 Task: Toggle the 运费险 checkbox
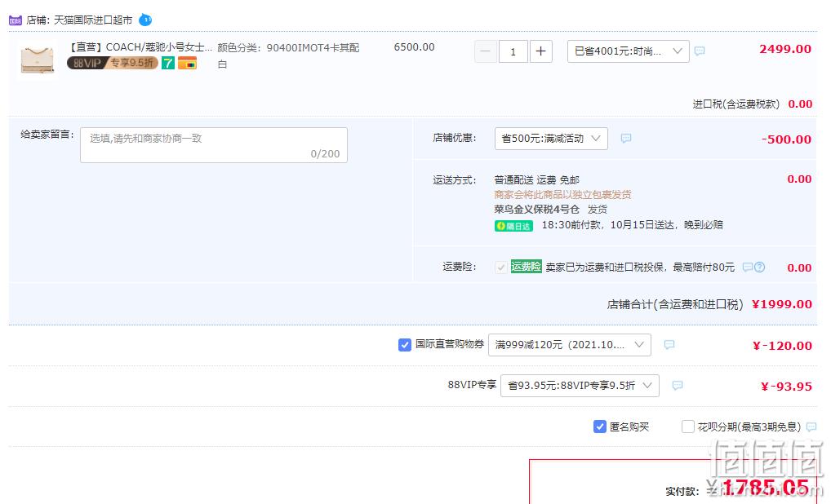[x=501, y=267]
